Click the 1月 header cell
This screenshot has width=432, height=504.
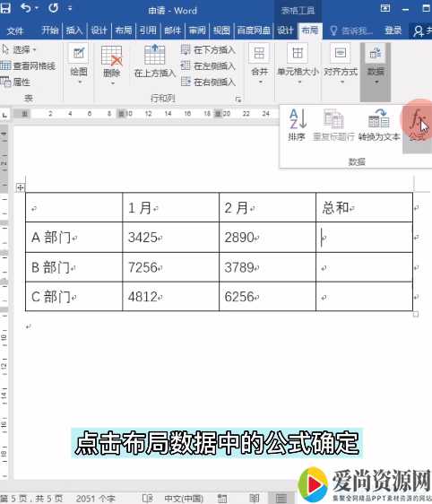[x=170, y=207]
